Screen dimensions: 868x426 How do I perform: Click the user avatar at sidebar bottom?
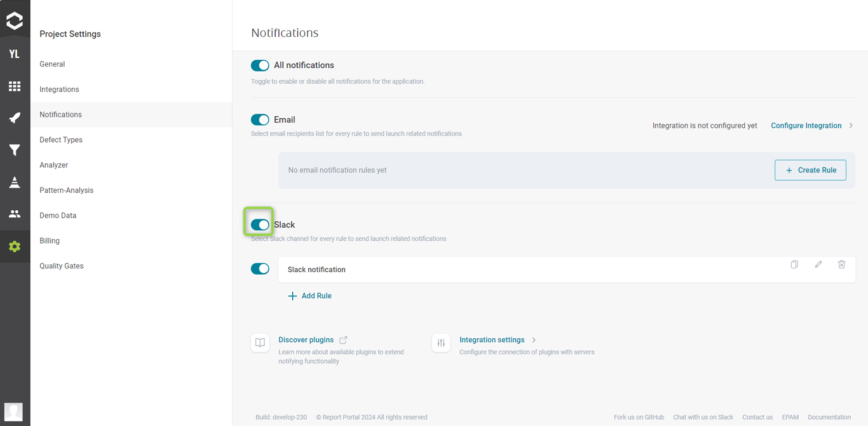click(x=15, y=412)
